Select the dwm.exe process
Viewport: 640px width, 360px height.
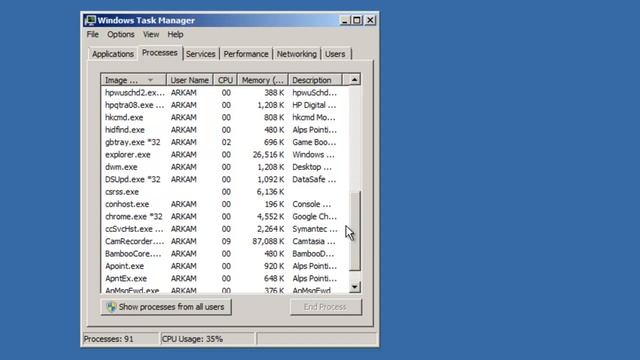click(x=224, y=167)
